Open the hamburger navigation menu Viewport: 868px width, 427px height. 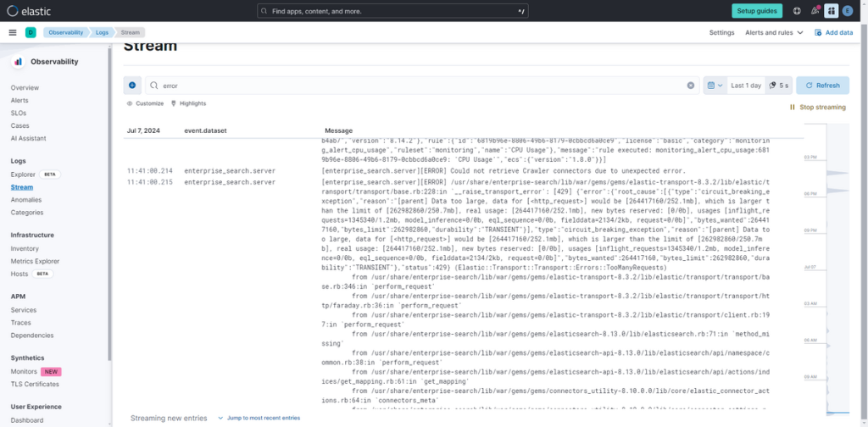pos(13,32)
